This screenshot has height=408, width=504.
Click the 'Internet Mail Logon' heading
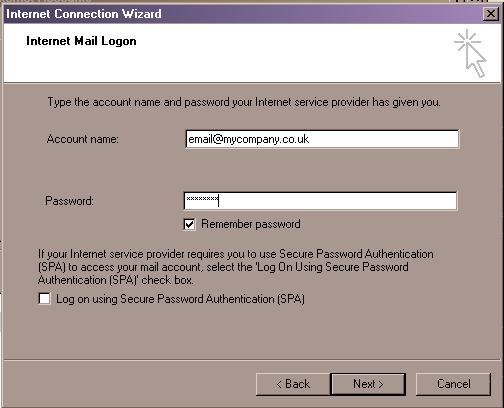click(x=81, y=41)
